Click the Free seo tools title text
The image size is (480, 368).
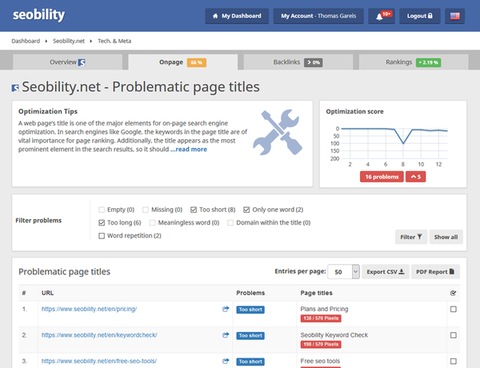tap(320, 361)
